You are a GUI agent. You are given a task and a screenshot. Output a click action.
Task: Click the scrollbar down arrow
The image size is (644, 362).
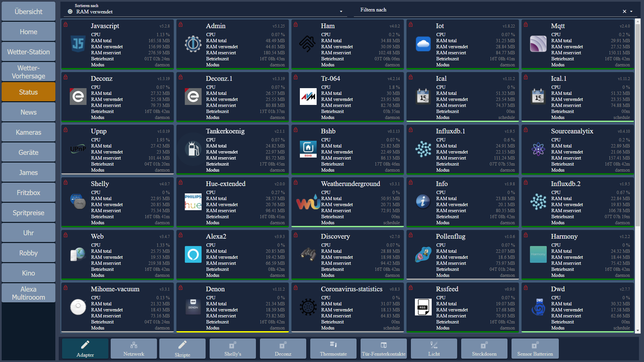(638, 330)
